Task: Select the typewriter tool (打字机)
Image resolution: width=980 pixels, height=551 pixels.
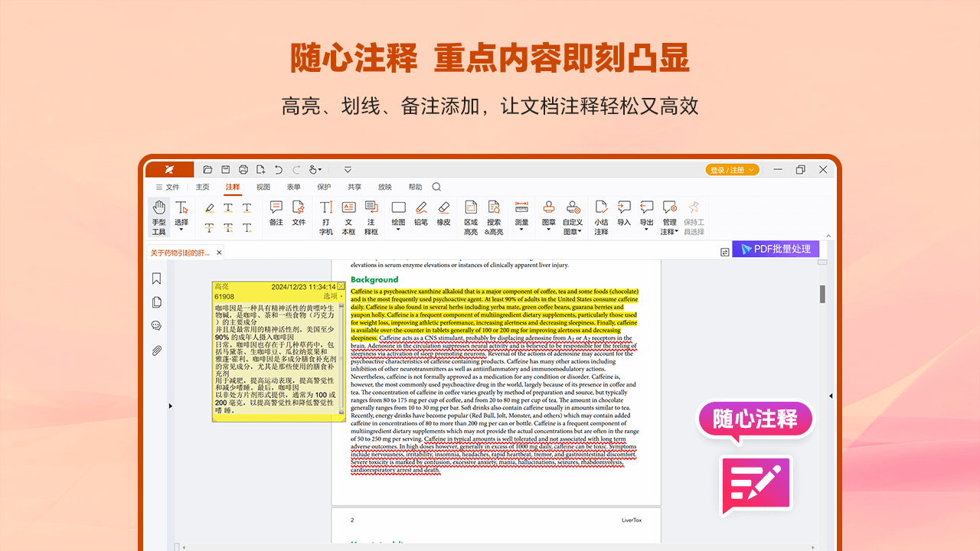Action: click(325, 217)
